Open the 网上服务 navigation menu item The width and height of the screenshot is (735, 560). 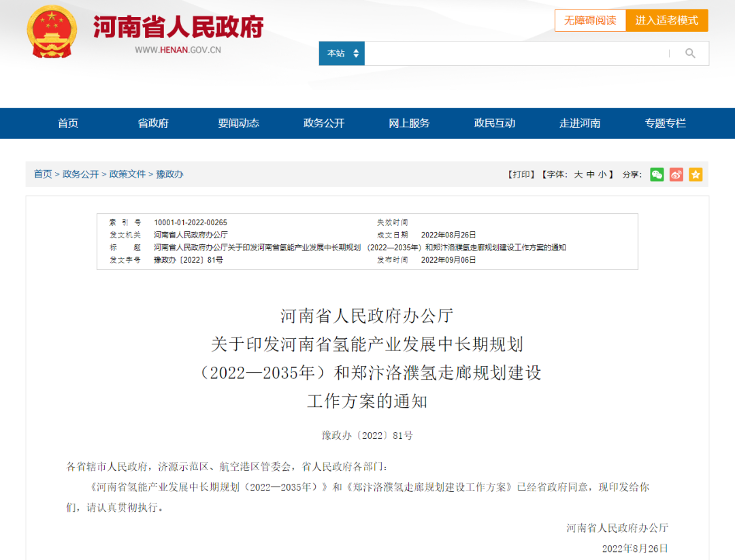point(409,123)
